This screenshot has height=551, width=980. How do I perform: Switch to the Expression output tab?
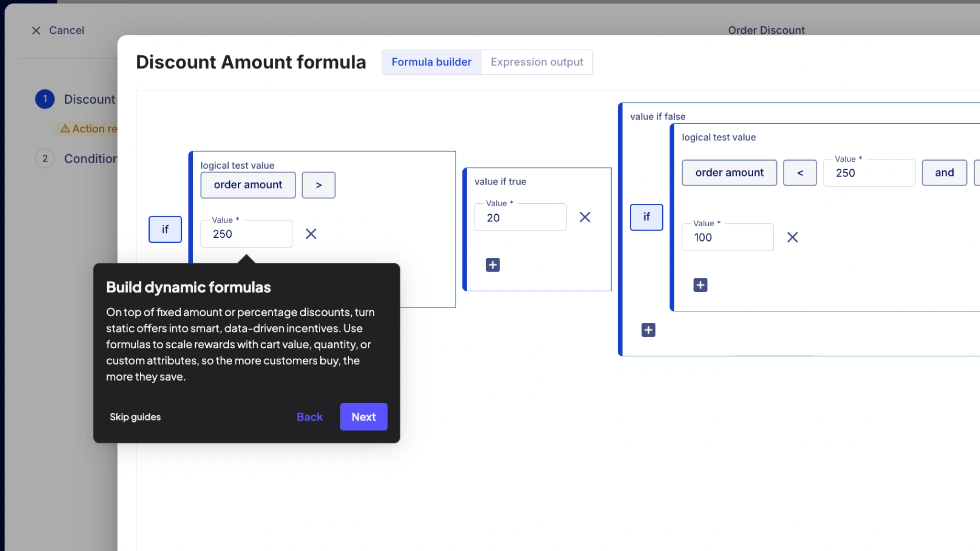(x=536, y=62)
